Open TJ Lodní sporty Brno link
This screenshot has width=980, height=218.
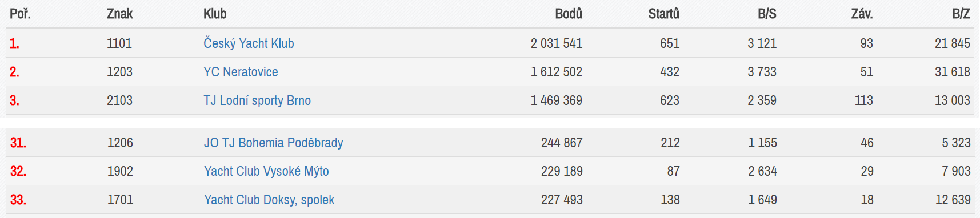(x=257, y=100)
